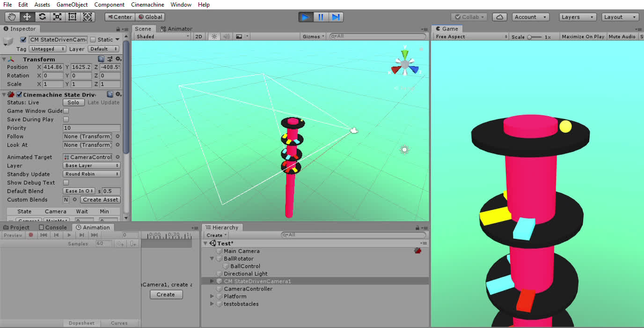
Task: Adjust the Game view Scale slider
Action: click(530, 37)
